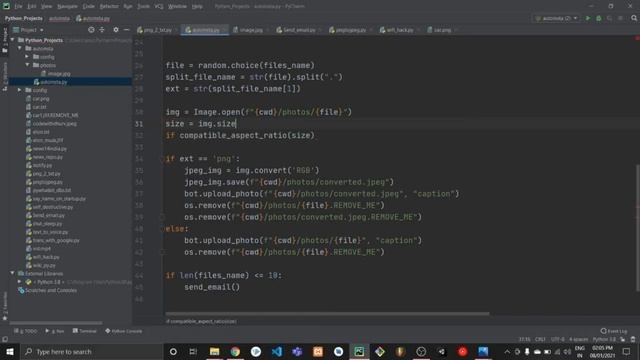Image resolution: width=640 pixels, height=360 pixels.
Task: Click the Windows search box
Action: pyautogui.click(x=92, y=351)
